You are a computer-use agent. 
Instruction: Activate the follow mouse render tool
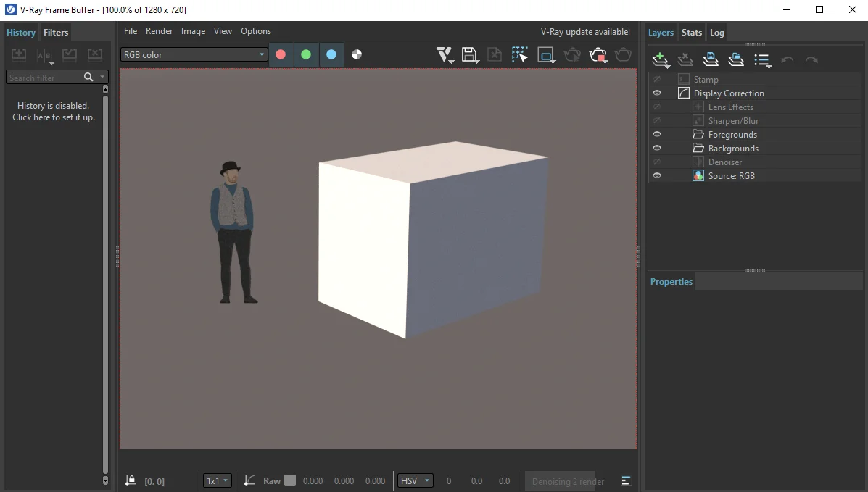pos(520,55)
